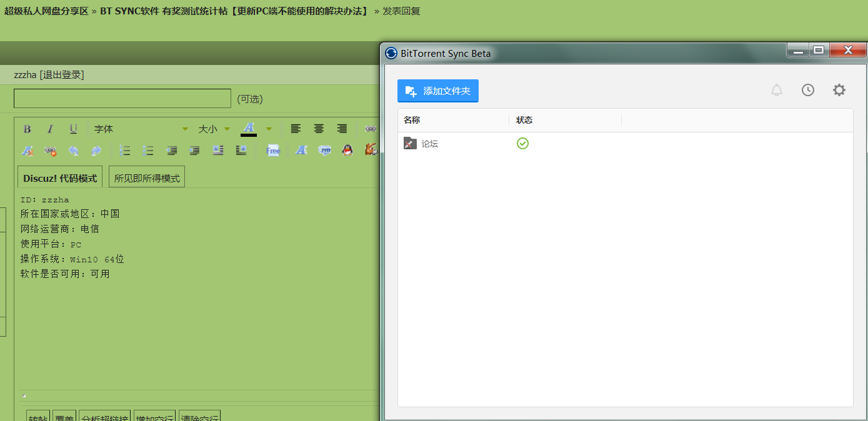Open settings gear in BitTorrent Sync
Screen dimensions: 868x421
(x=839, y=91)
